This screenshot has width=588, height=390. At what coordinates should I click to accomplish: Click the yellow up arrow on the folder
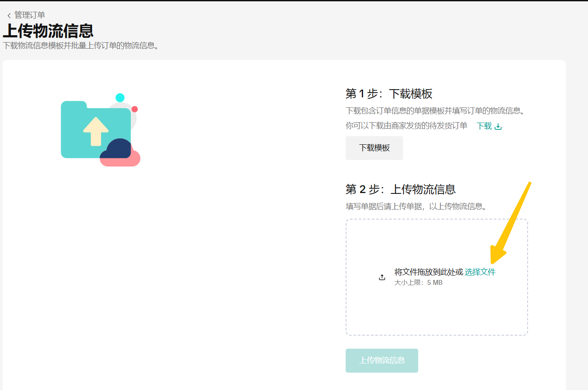coord(96,131)
